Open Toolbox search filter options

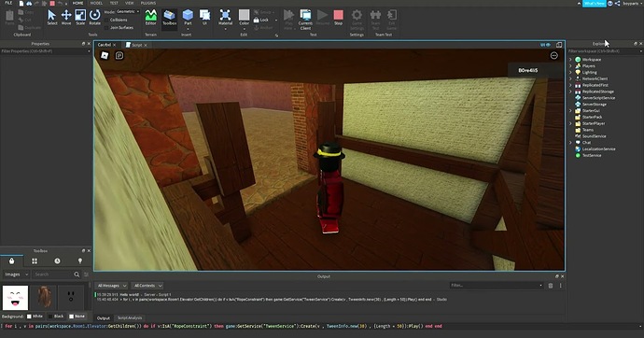(x=86, y=275)
